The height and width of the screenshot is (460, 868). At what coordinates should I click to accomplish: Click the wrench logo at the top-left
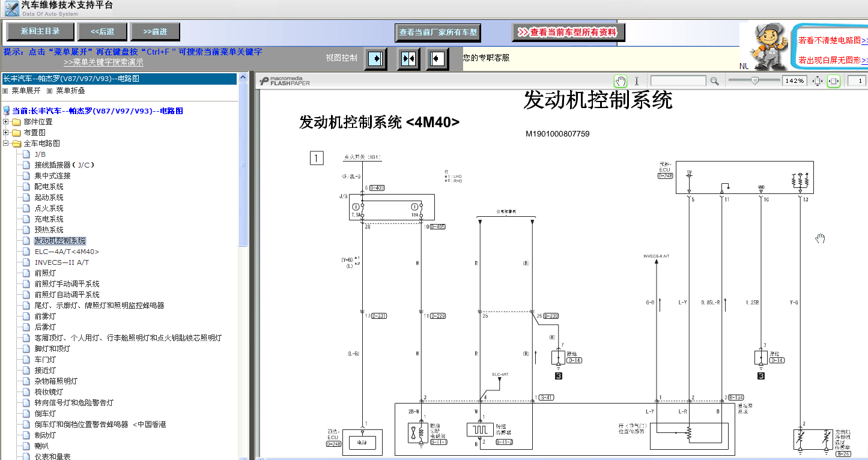pyautogui.click(x=11, y=8)
